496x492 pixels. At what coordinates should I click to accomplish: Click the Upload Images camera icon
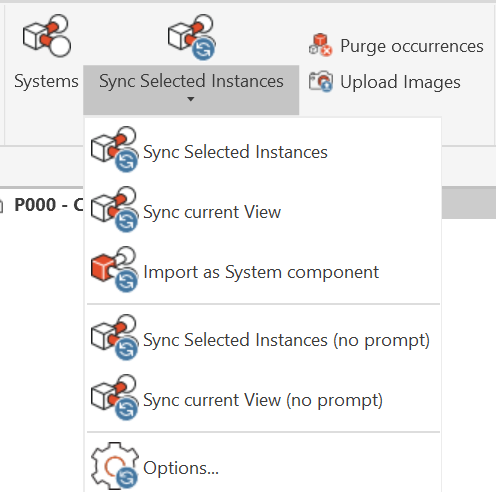(321, 81)
